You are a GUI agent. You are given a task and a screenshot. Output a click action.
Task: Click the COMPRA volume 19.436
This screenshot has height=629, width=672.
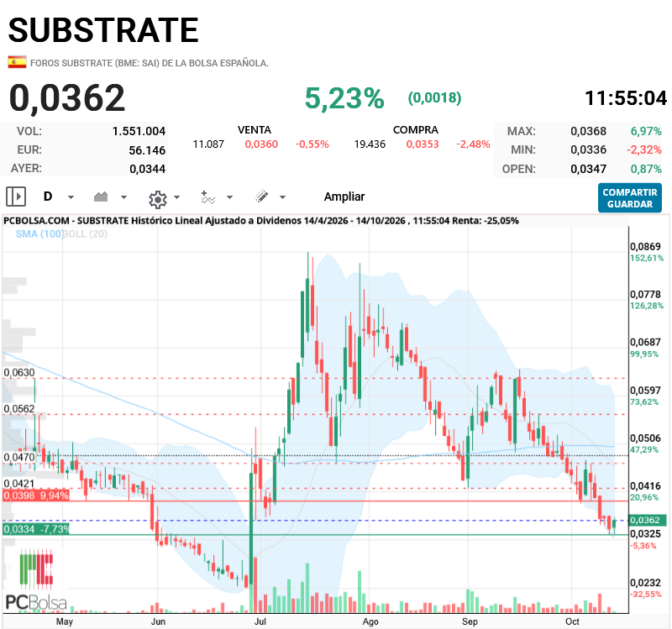(x=370, y=144)
